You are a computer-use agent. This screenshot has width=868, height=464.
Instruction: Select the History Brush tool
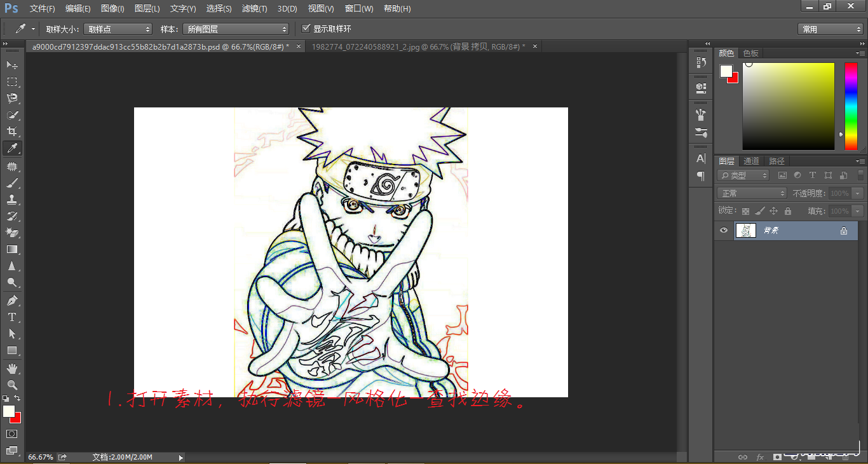click(x=12, y=216)
